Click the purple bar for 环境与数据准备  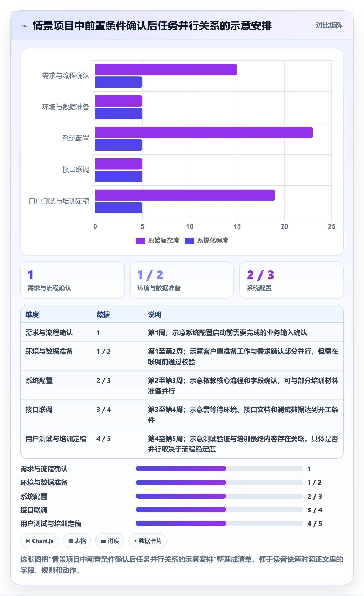click(x=119, y=101)
